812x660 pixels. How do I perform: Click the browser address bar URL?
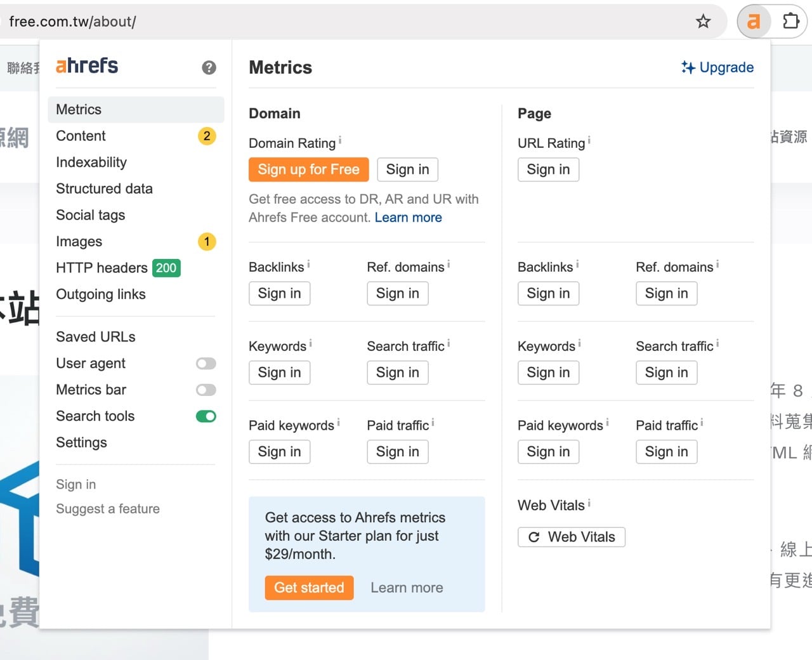[72, 22]
